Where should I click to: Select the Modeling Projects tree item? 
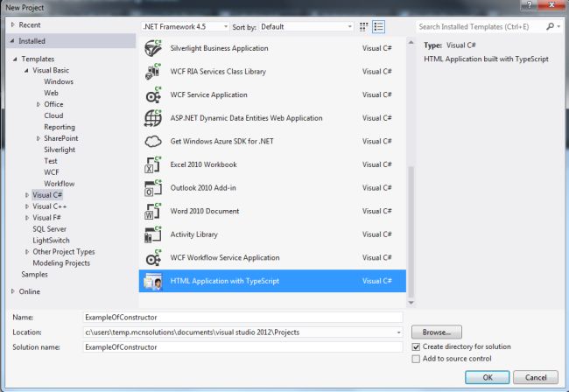[61, 262]
